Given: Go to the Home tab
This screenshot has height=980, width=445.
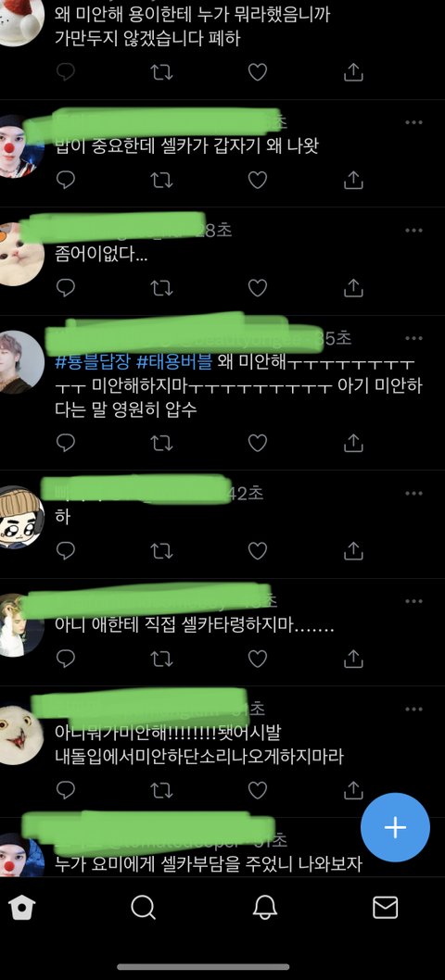Looking at the screenshot, I should (x=22, y=908).
